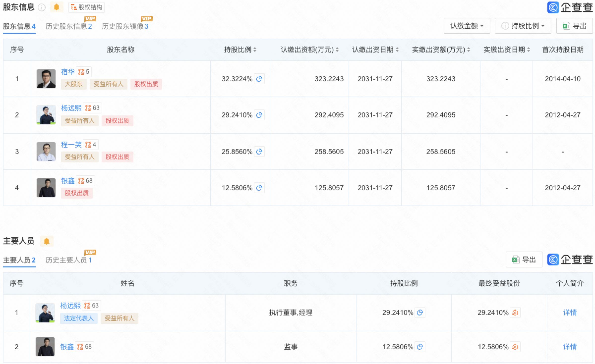
Task: Click the bell icon beside 主要人员 heading
Action: (x=47, y=241)
